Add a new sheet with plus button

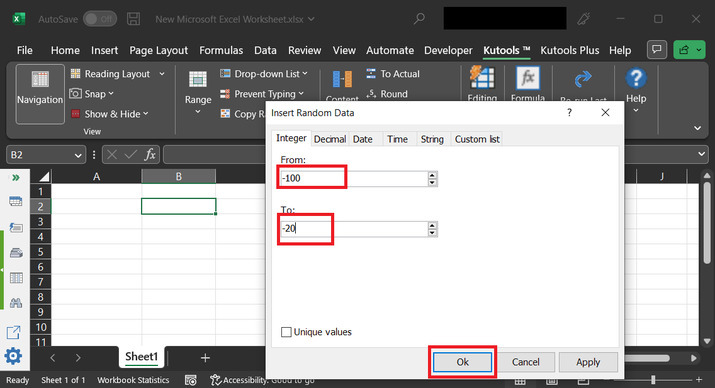(x=205, y=358)
